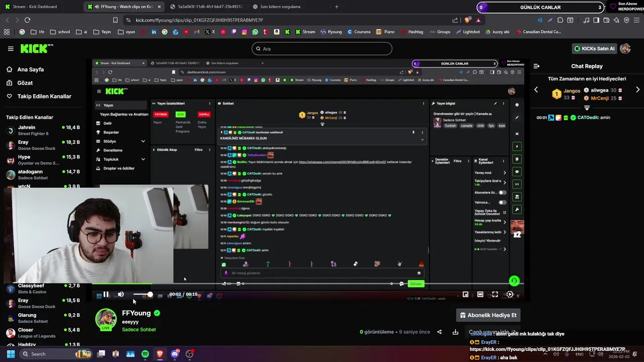The image size is (644, 362).
Task: Open the oyun bookmarks folder
Action: point(126,32)
